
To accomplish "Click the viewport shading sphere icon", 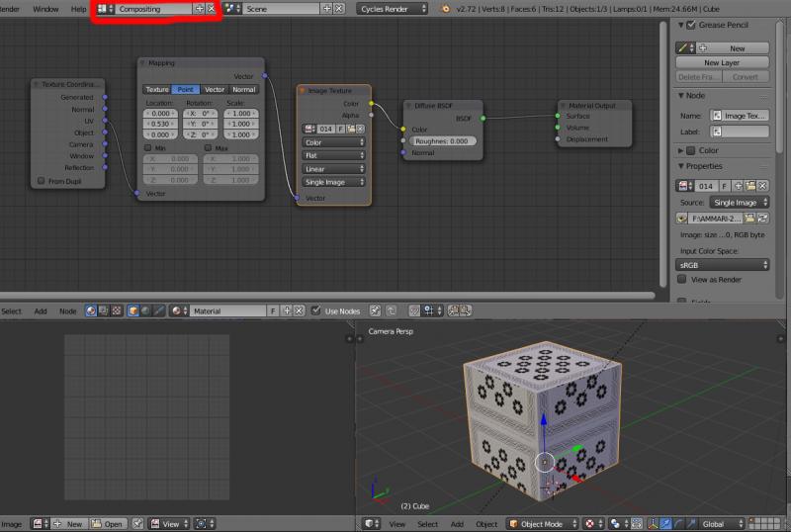I will pyautogui.click(x=590, y=524).
